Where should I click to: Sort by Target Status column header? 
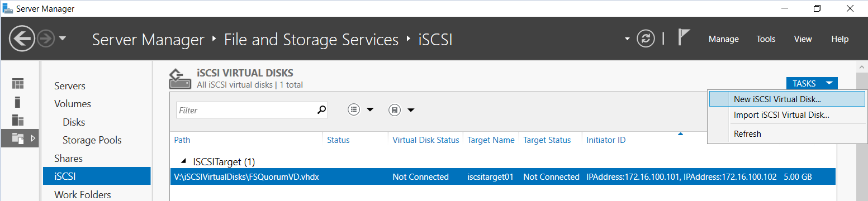coord(547,140)
